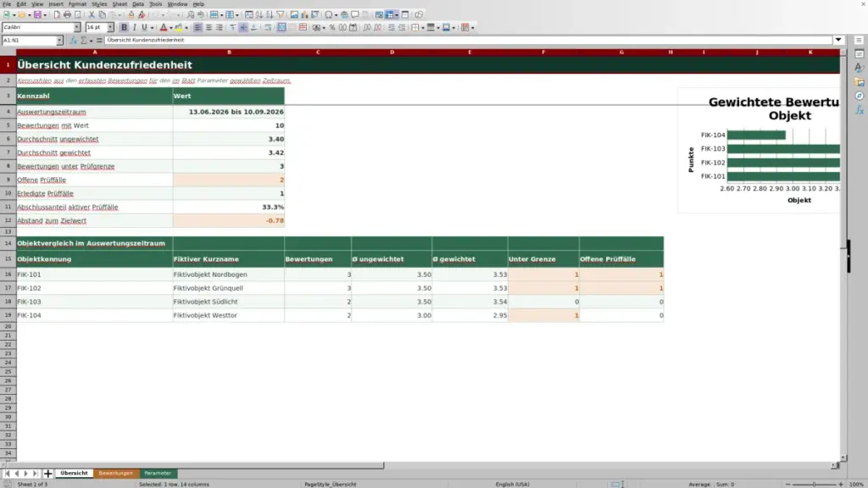Click the Zoom In plus button

point(840,484)
